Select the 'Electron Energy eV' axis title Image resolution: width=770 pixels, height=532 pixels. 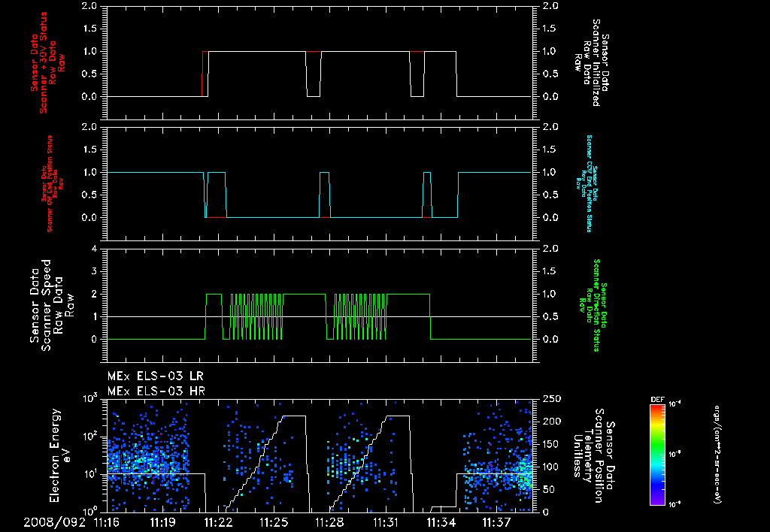(x=60, y=455)
